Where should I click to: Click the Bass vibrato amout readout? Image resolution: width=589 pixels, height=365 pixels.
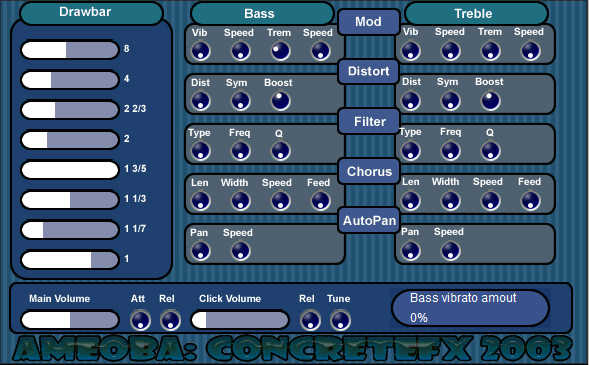[x=470, y=308]
